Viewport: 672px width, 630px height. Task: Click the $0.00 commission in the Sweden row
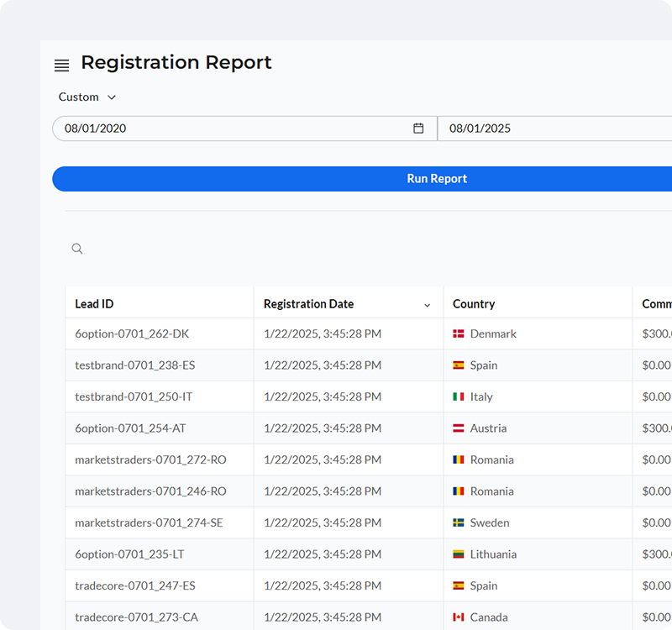pos(656,522)
